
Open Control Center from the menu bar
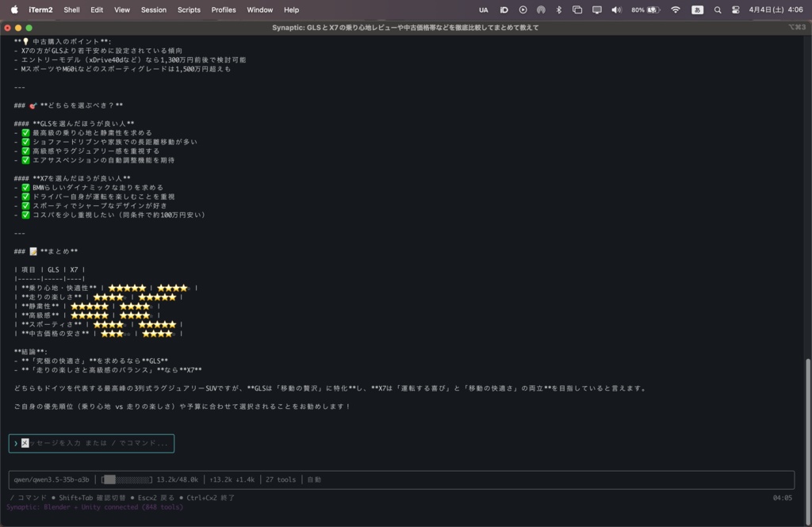[x=736, y=10]
